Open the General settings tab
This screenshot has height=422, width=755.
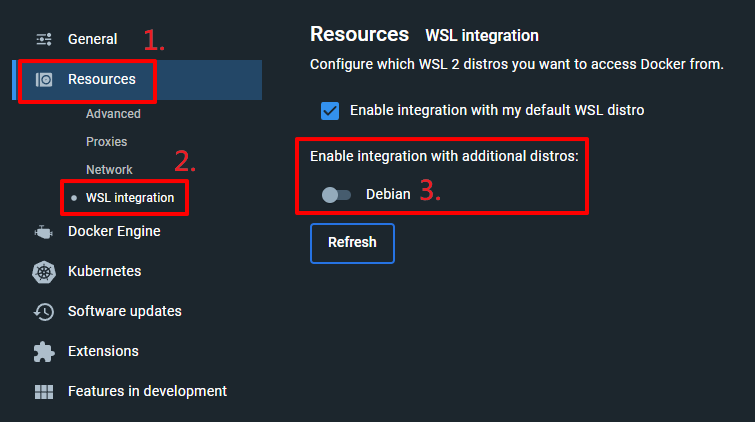pyautogui.click(x=92, y=40)
